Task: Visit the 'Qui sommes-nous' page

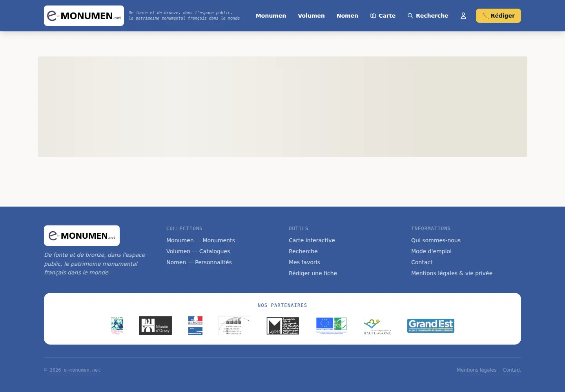Action: 436,240
